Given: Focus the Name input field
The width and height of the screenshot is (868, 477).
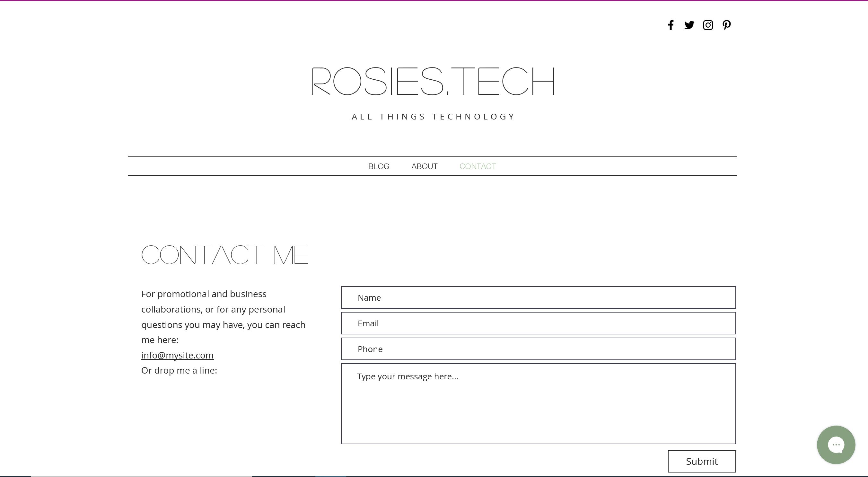Looking at the screenshot, I should coord(538,297).
